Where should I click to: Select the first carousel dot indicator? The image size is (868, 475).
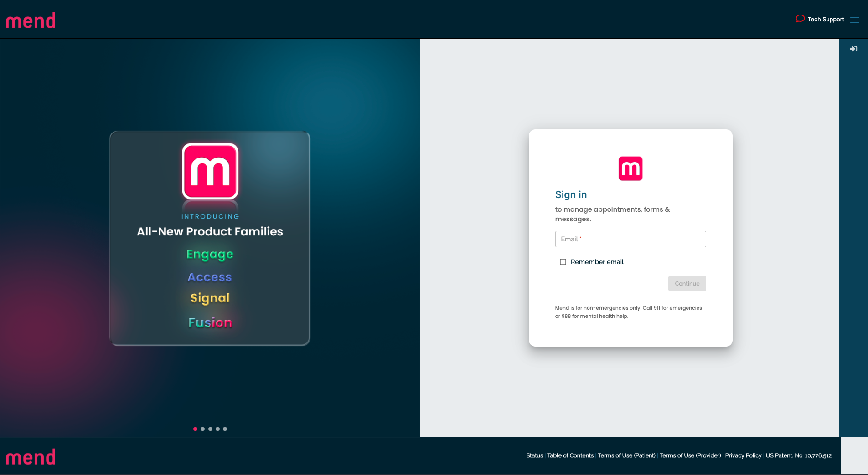tap(195, 429)
